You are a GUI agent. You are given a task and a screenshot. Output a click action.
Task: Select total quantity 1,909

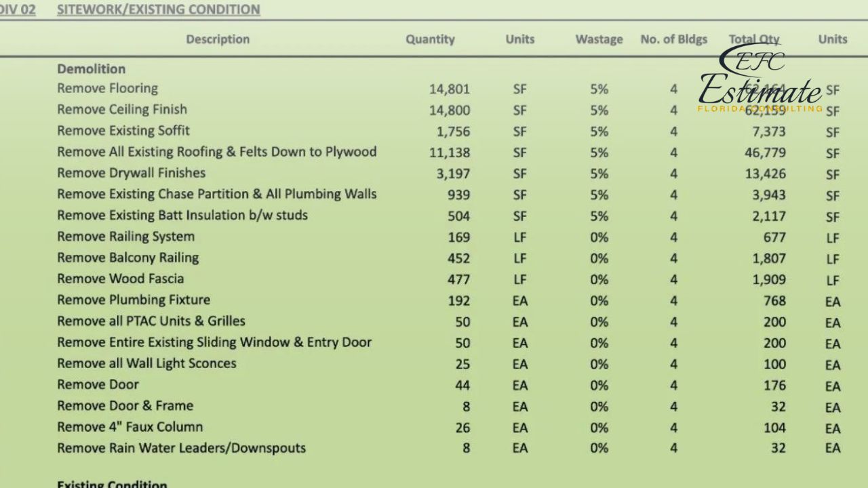(x=769, y=279)
